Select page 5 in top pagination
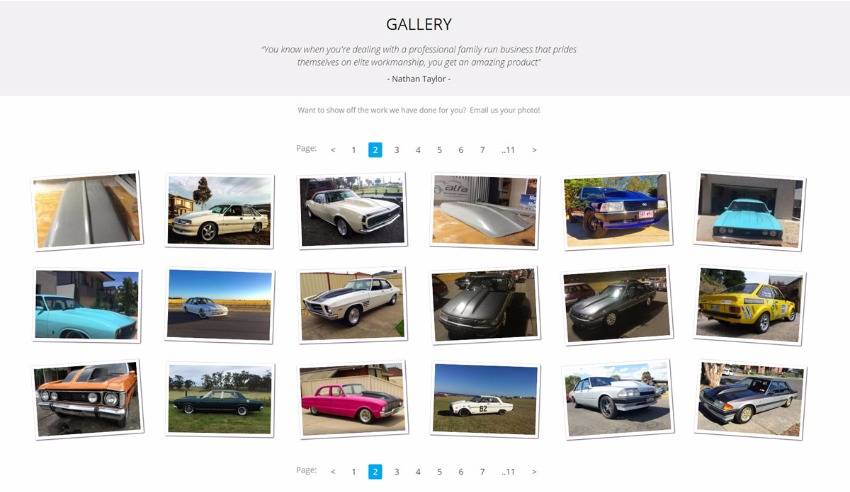The height and width of the screenshot is (492, 850). pyautogui.click(x=439, y=150)
